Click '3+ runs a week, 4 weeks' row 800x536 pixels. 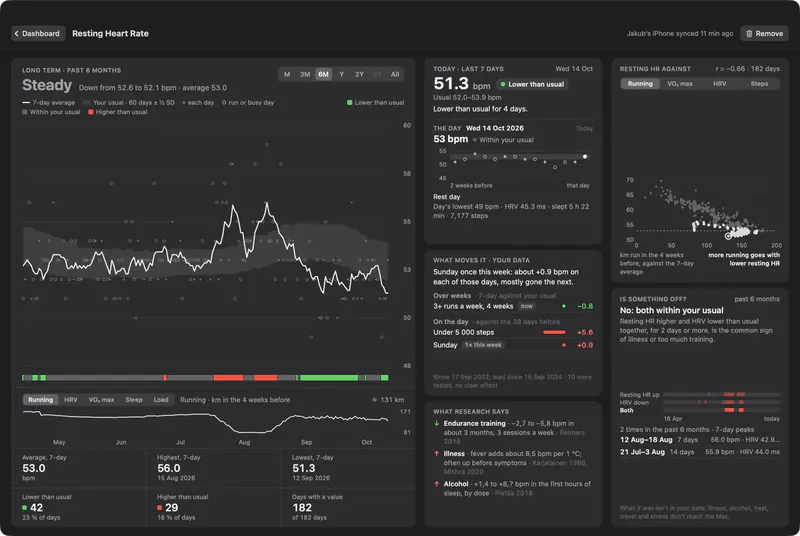click(513, 307)
